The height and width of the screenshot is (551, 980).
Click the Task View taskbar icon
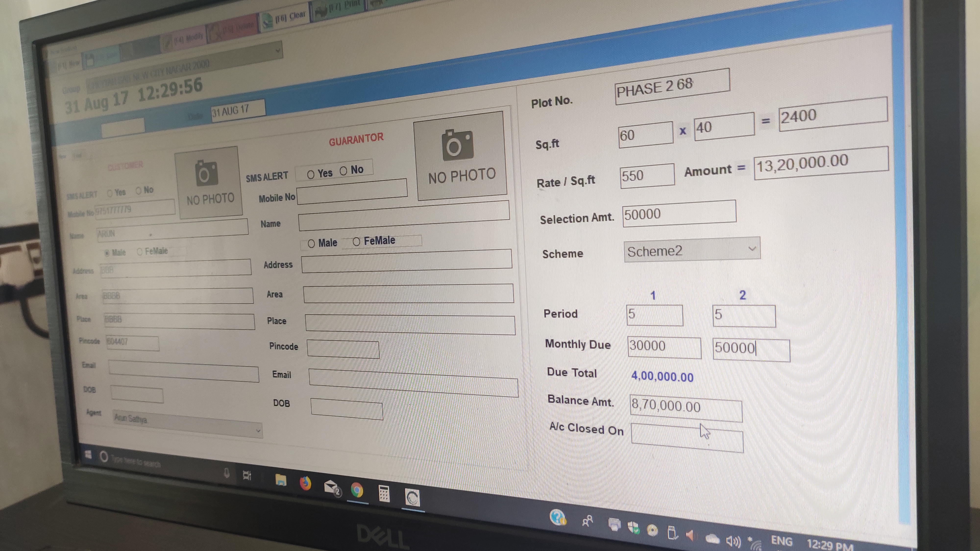(247, 475)
